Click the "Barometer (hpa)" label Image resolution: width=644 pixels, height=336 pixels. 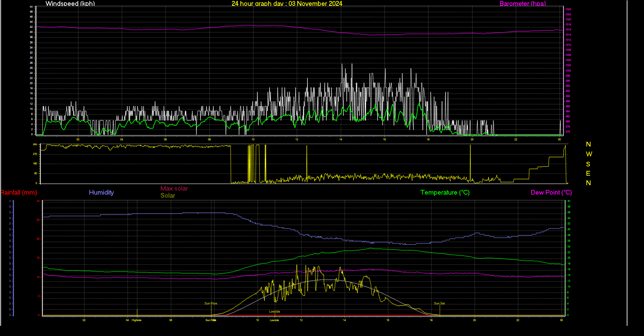click(x=523, y=3)
